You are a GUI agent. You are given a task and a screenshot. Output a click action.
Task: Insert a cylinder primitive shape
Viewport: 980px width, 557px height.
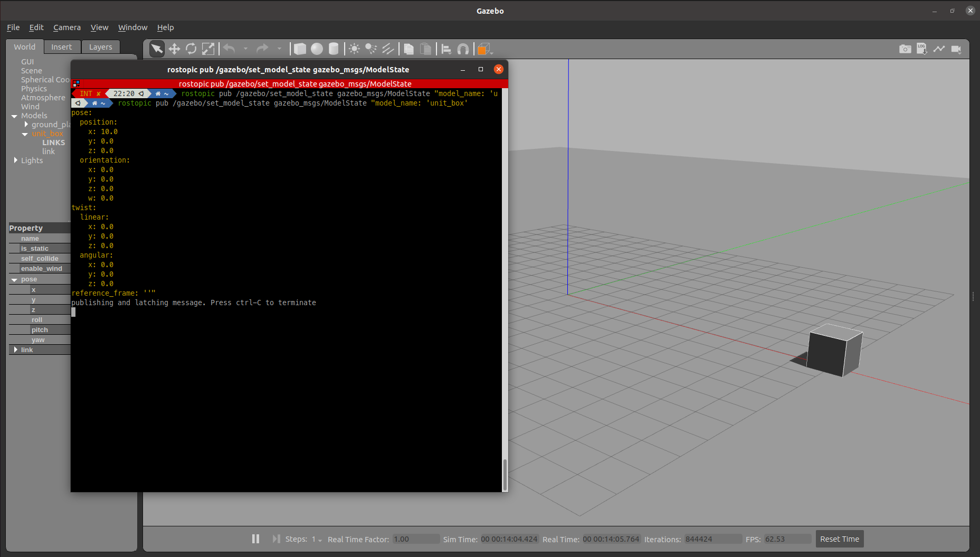334,49
